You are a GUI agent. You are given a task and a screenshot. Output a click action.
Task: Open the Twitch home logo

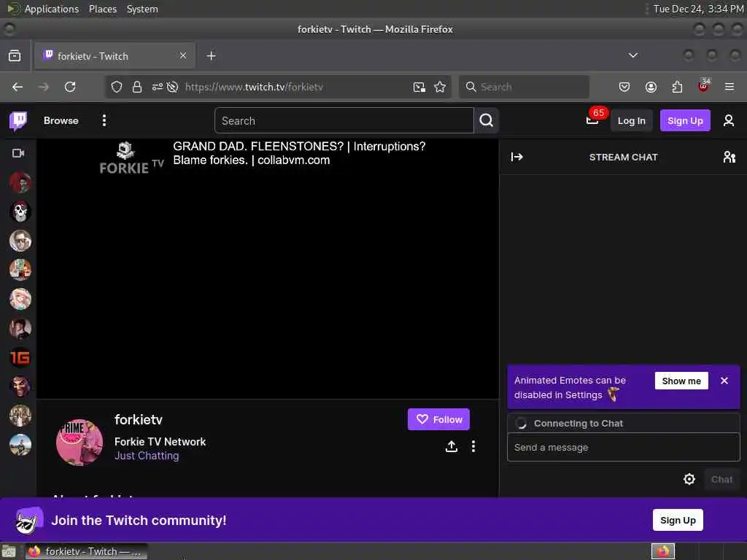pos(18,121)
